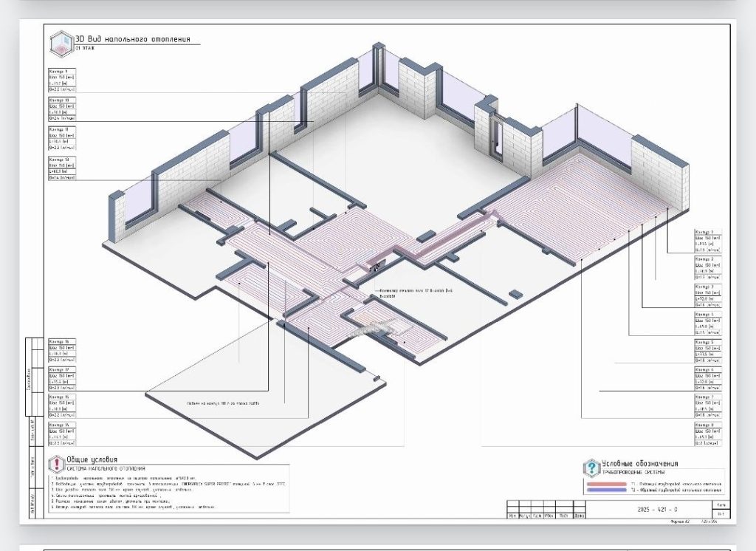Select the "Контур 16" callout label
The image size is (756, 551).
(x=62, y=351)
